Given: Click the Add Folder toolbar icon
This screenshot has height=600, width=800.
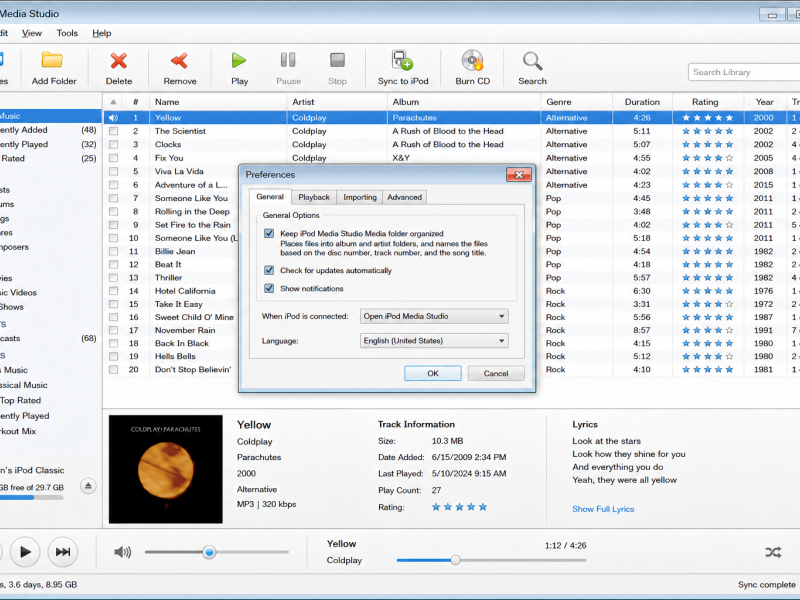Looking at the screenshot, I should pyautogui.click(x=52, y=60).
